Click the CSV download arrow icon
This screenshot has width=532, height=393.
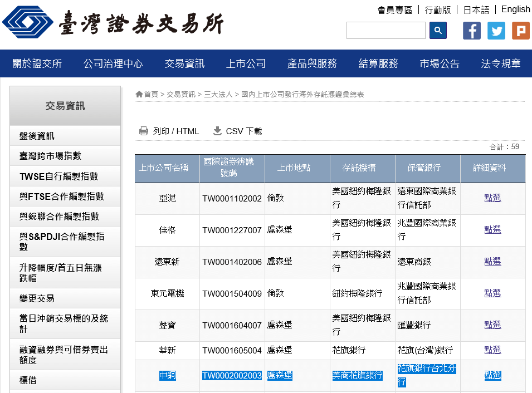click(217, 131)
